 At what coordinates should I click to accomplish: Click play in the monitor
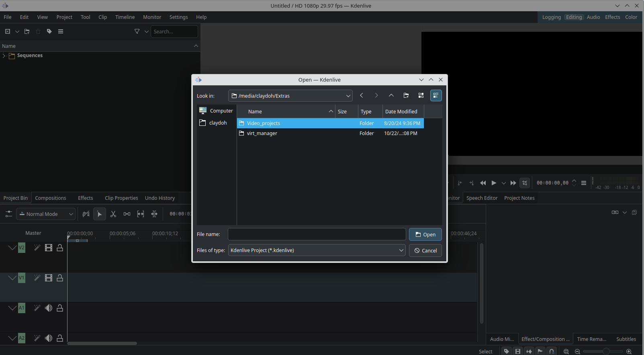(x=494, y=183)
